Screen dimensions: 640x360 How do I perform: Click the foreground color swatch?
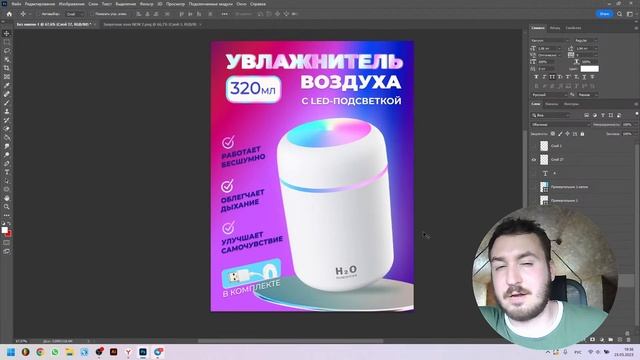[4, 230]
